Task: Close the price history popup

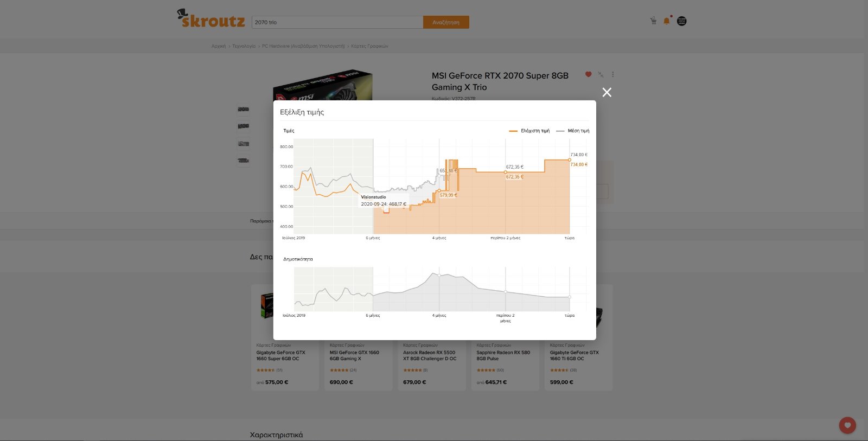Action: coord(607,92)
